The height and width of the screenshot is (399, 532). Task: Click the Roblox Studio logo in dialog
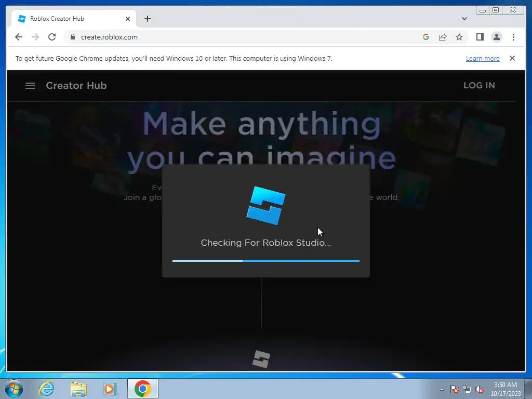[265, 206]
